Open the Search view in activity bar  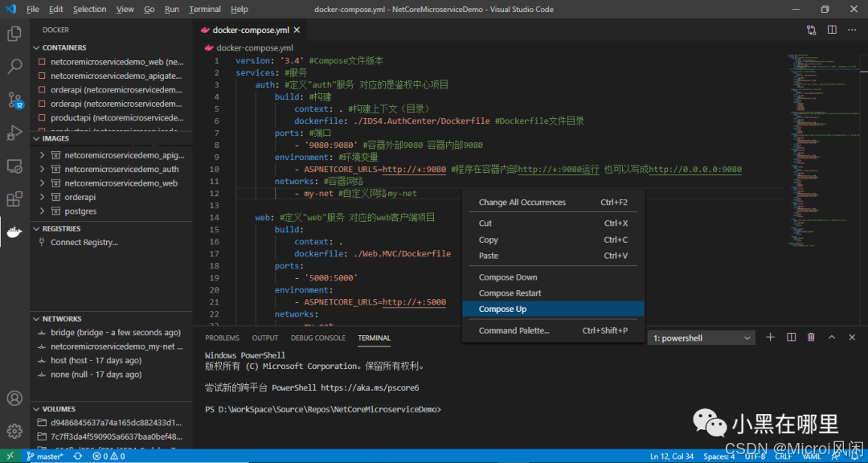pos(14,67)
